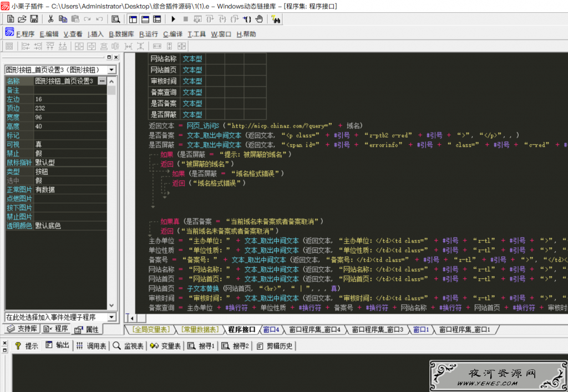
Task: Select the 可视 property value 真
Action: click(x=70, y=144)
